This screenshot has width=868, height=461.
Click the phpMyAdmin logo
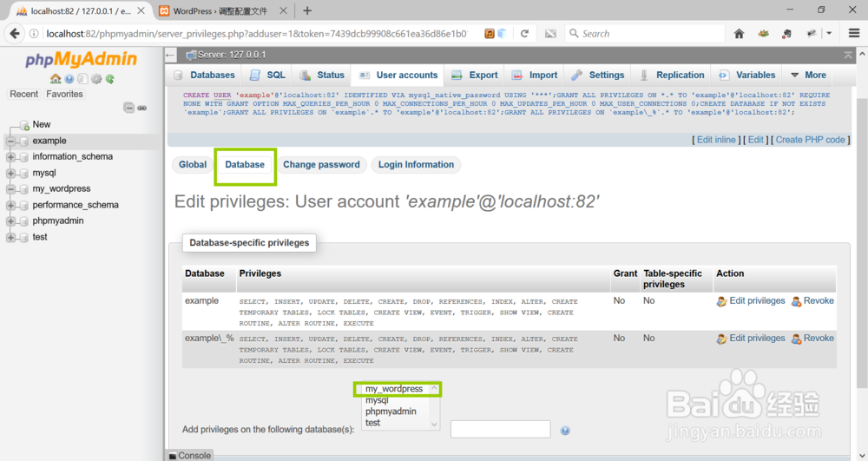[x=82, y=59]
